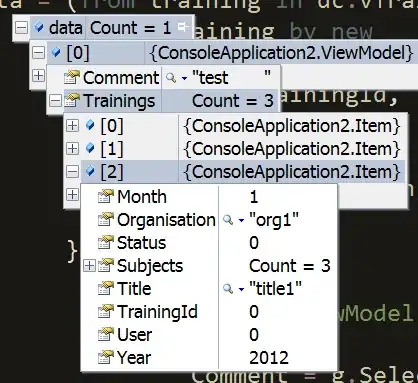The image size is (418, 383).
Task: Pin the data datatip to source
Action: point(183,27)
